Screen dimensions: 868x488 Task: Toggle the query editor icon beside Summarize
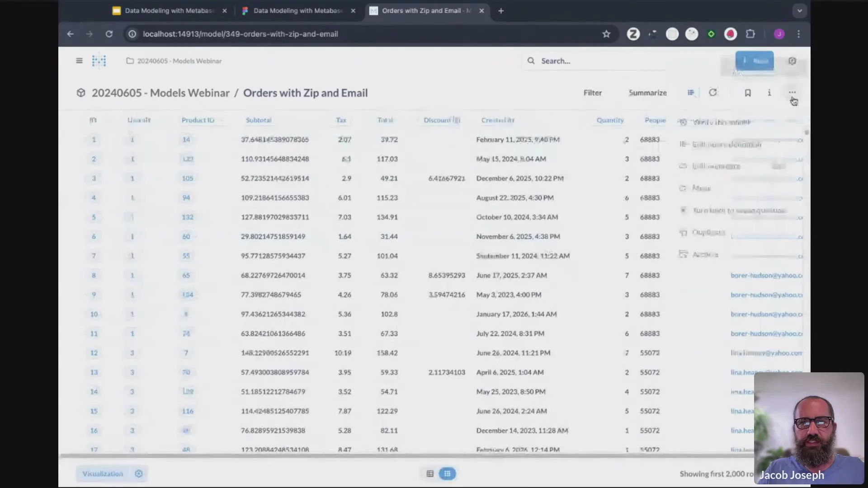(x=691, y=93)
